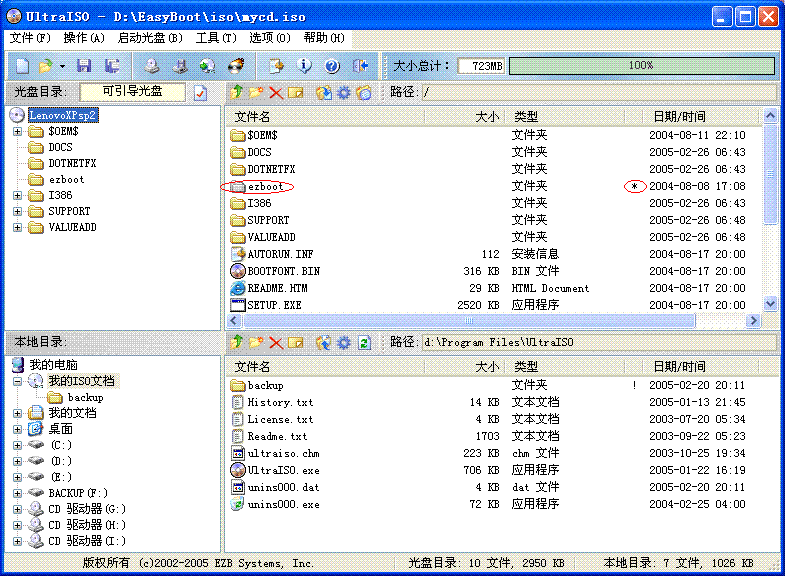Open the 选项(O) menu
Image resolution: width=785 pixels, height=576 pixels.
[x=270, y=38]
